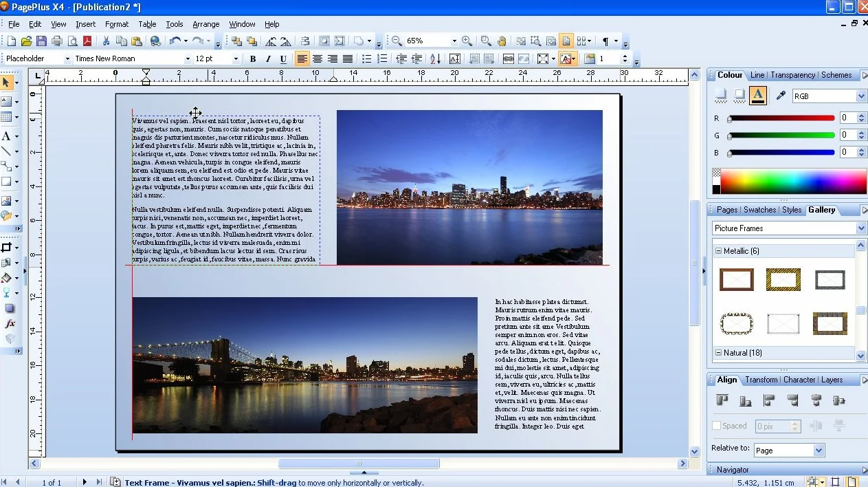This screenshot has width=868, height=487.
Task: Undo the last action with the Undo arrow
Action: tap(175, 41)
